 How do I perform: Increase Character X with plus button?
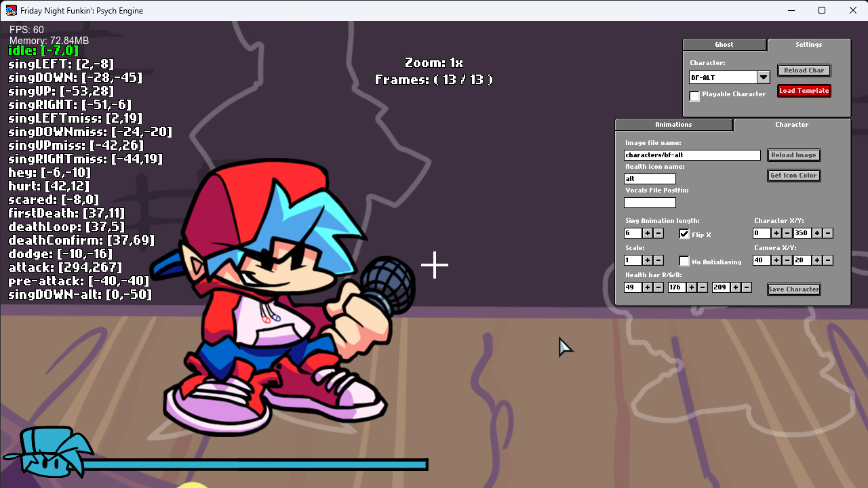tap(776, 233)
